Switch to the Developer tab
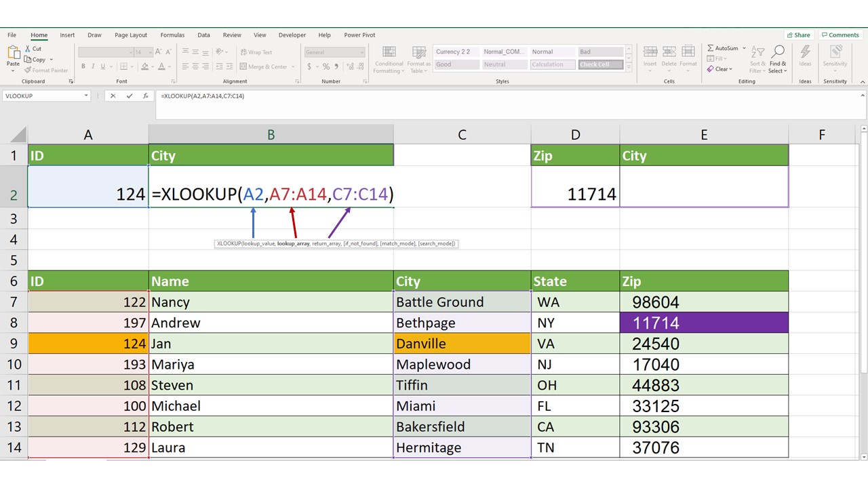Screen dimensions: 868x488 [x=292, y=35]
